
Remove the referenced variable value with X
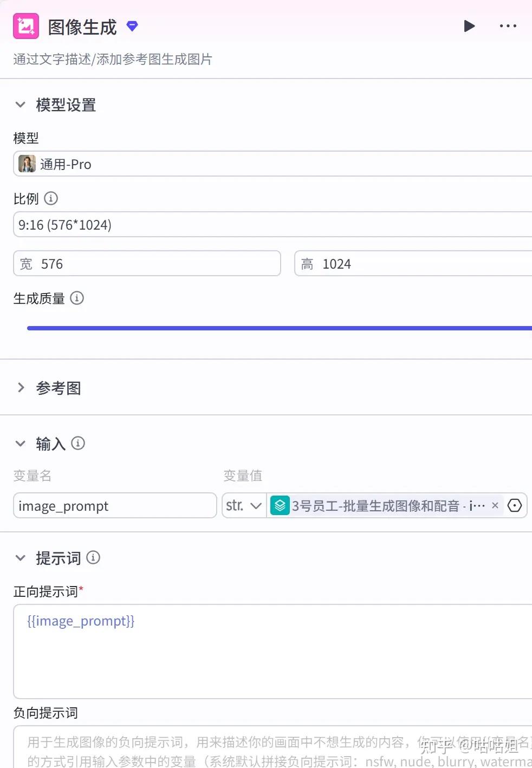click(495, 505)
